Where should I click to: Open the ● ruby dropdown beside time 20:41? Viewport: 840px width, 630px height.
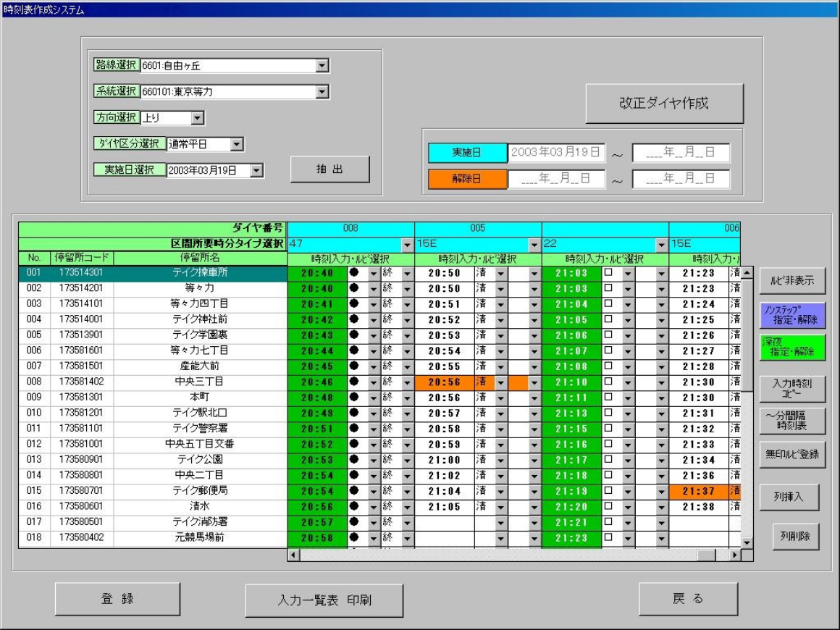point(374,304)
